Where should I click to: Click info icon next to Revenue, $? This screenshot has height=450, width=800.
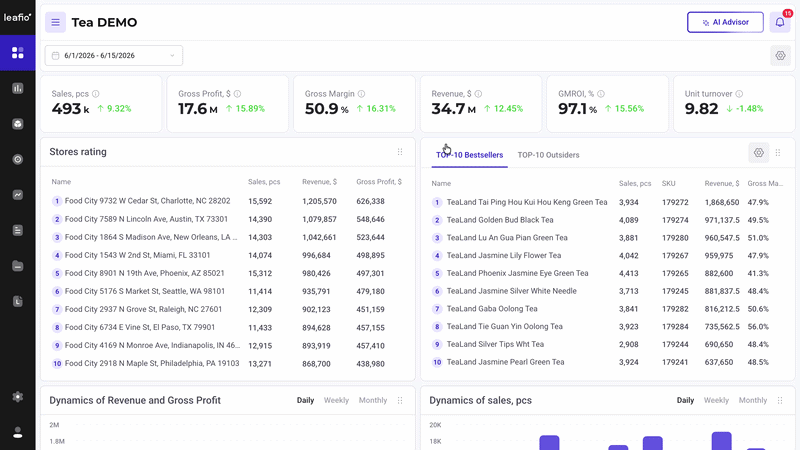click(x=478, y=94)
